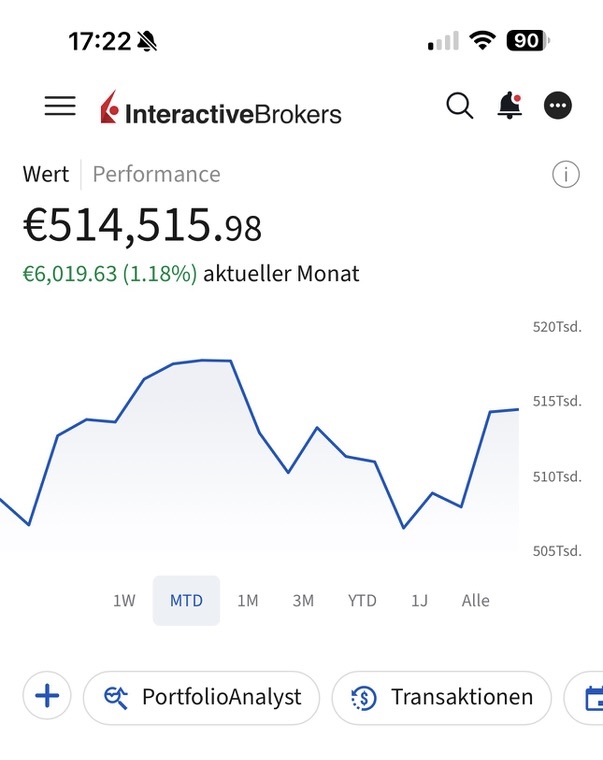Open the partially visible calendar button
The width and height of the screenshot is (603, 760).
pos(590,697)
